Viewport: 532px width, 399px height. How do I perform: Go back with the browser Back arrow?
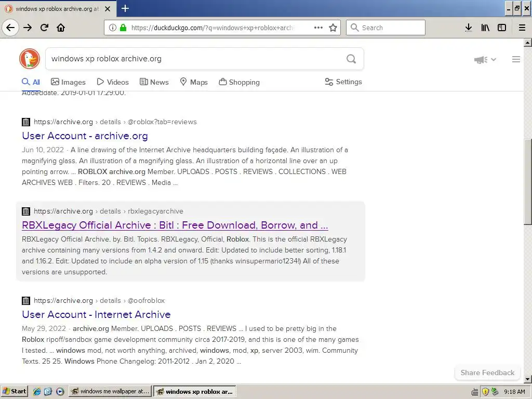click(x=10, y=28)
